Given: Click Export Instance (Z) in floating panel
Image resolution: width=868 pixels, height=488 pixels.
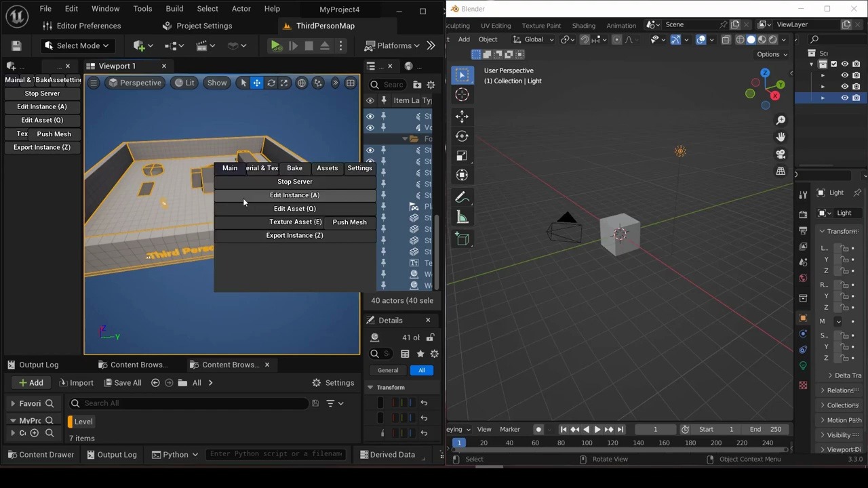Looking at the screenshot, I should point(294,235).
